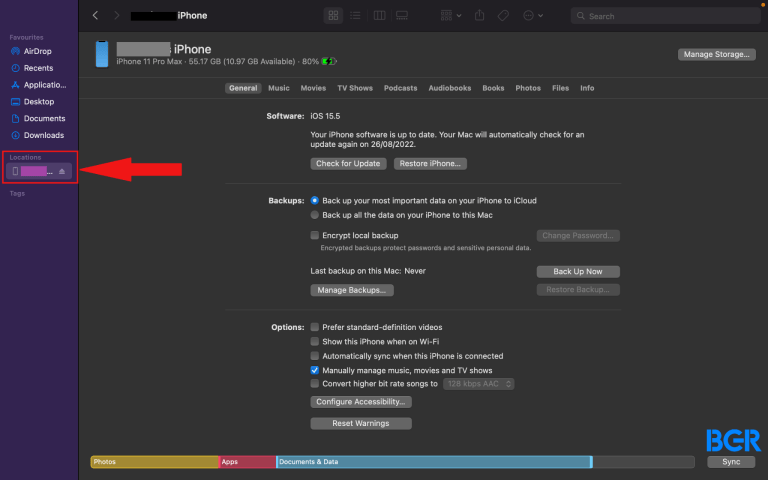This screenshot has height=480, width=768.
Task: Switch to the Info tab
Action: 587,88
